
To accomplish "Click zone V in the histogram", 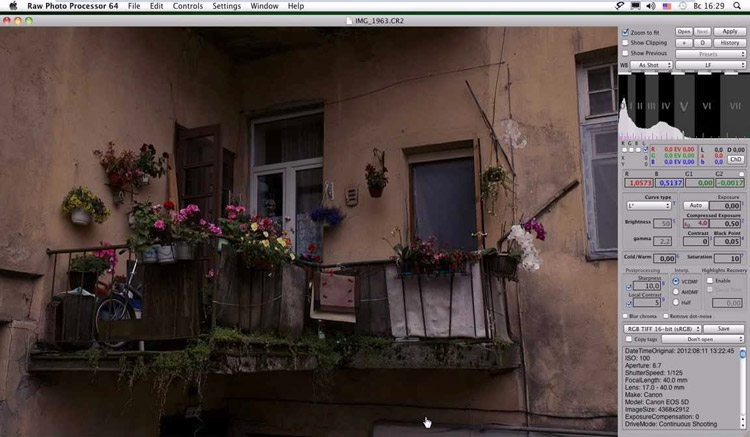I will (684, 106).
